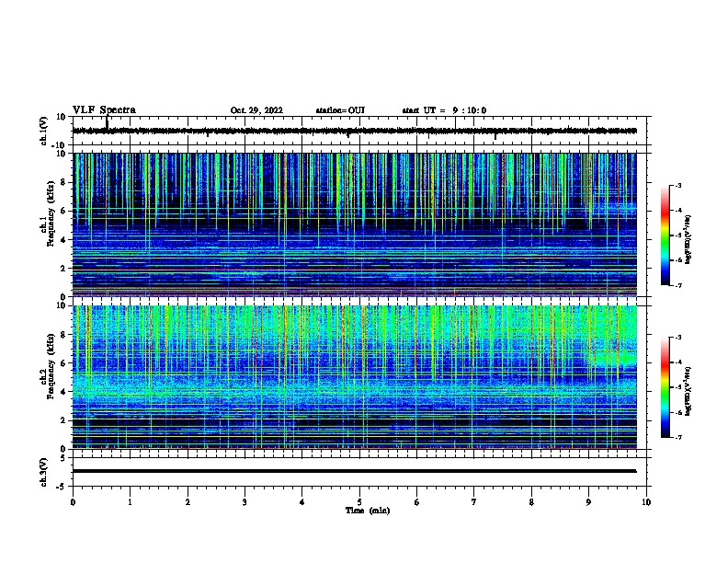Click the color scale bar beside ch.2 spectrogram

tap(665, 387)
